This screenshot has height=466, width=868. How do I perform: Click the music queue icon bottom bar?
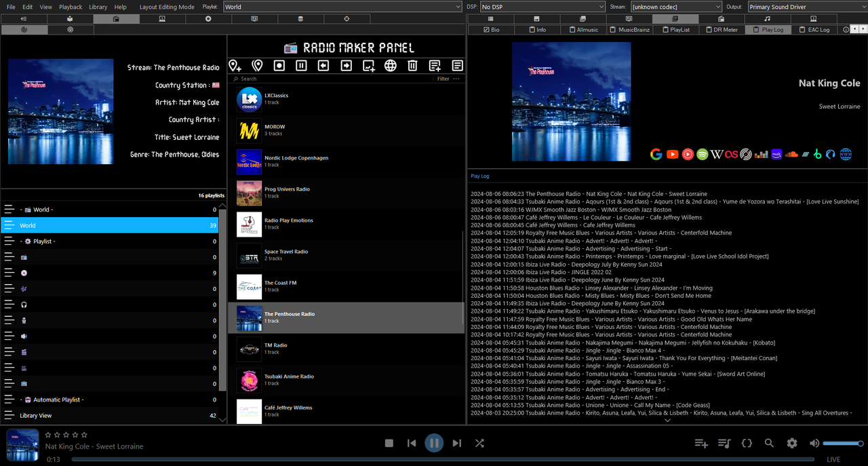click(x=724, y=443)
